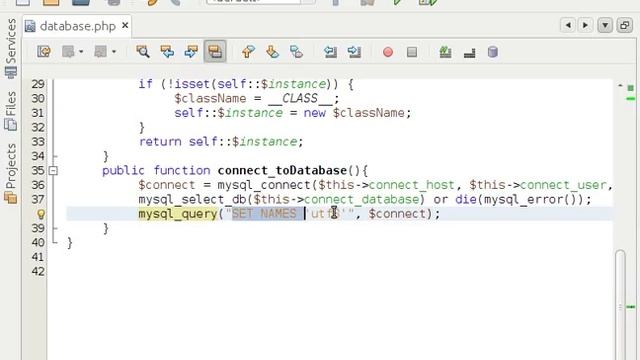Click line number 36 in gutter
The height and width of the screenshot is (360, 640).
pyautogui.click(x=38, y=185)
